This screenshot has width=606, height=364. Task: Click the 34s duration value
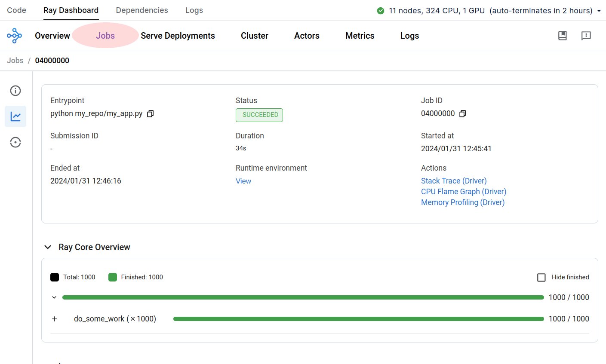click(x=241, y=148)
